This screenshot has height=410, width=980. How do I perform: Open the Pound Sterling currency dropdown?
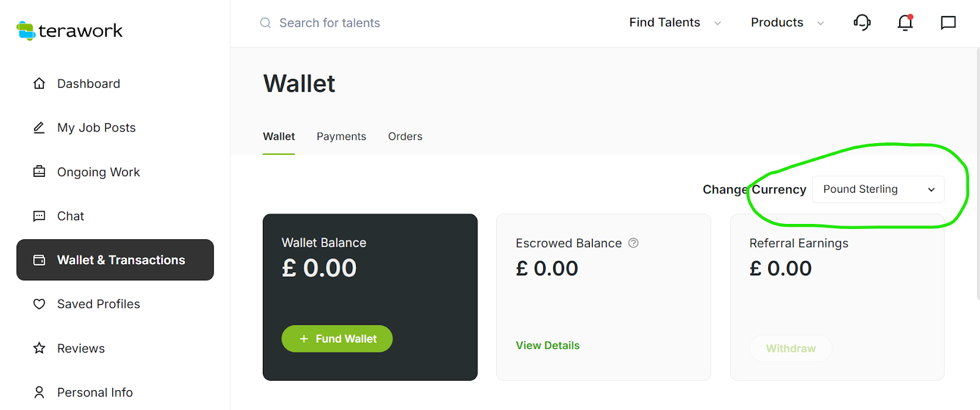(x=878, y=190)
